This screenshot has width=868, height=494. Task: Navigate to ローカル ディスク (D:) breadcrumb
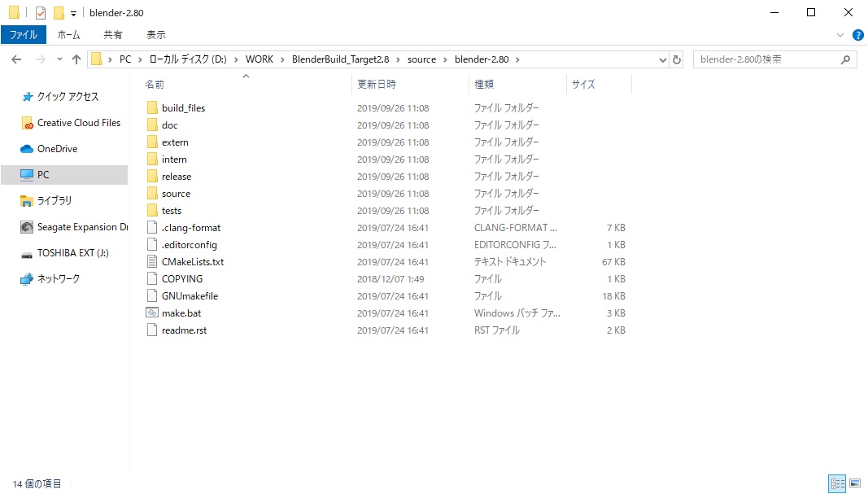pos(188,59)
